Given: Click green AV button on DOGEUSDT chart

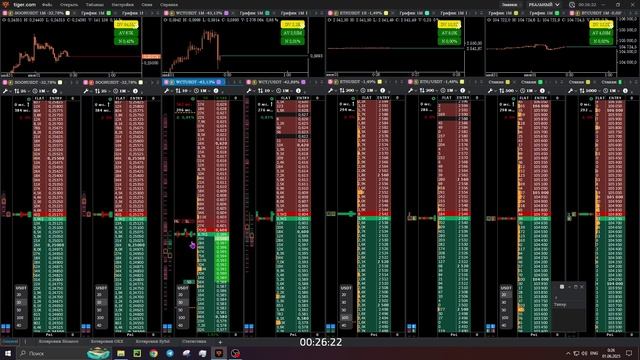Looking at the screenshot, I should click(x=126, y=33).
